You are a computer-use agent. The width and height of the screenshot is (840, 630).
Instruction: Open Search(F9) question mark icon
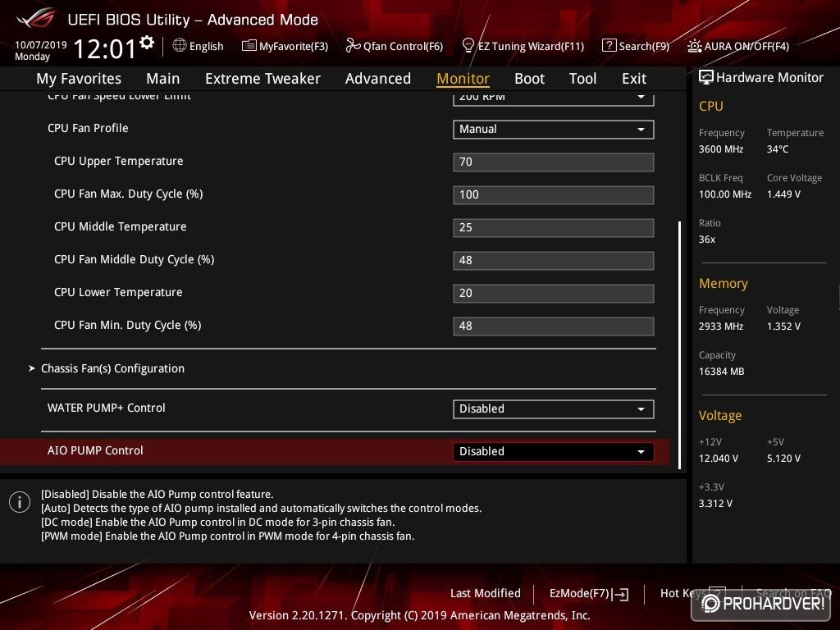(x=609, y=46)
